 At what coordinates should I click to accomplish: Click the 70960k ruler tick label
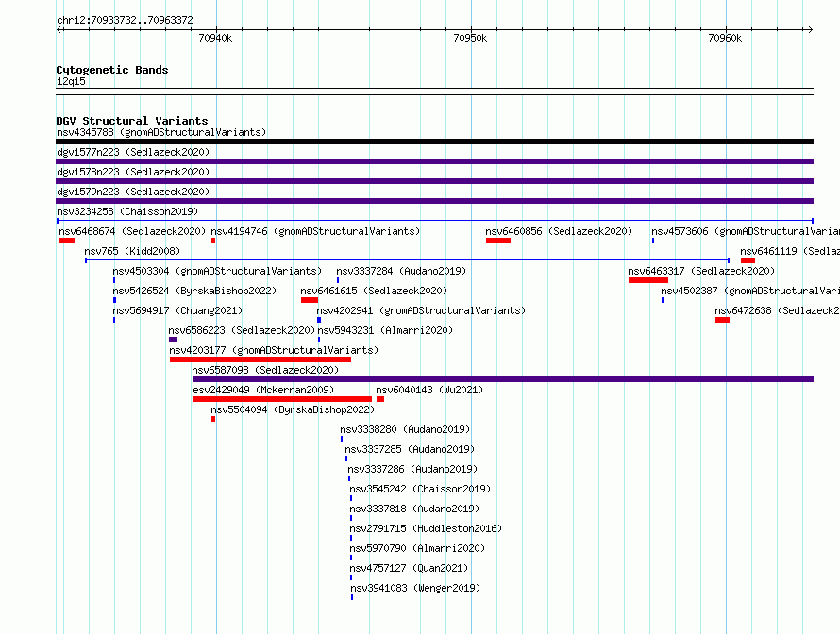point(725,38)
